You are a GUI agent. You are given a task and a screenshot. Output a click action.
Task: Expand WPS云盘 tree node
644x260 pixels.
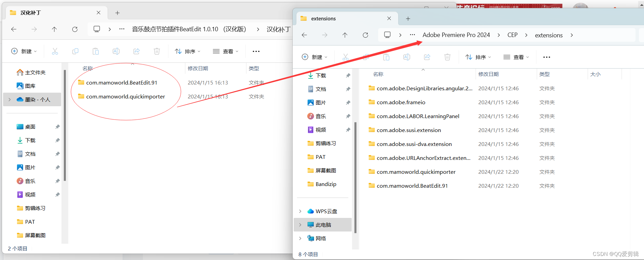[300, 211]
